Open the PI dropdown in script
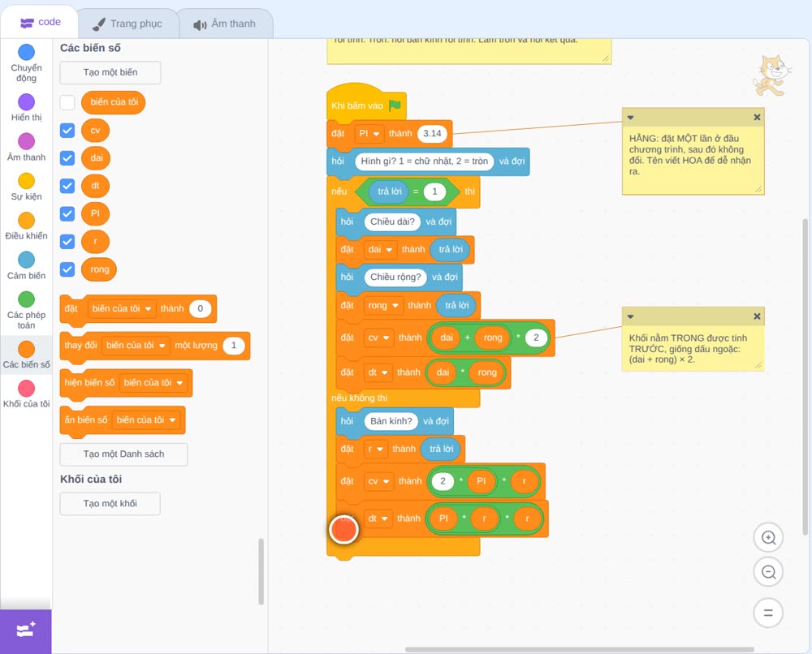The image size is (812, 654). [369, 134]
